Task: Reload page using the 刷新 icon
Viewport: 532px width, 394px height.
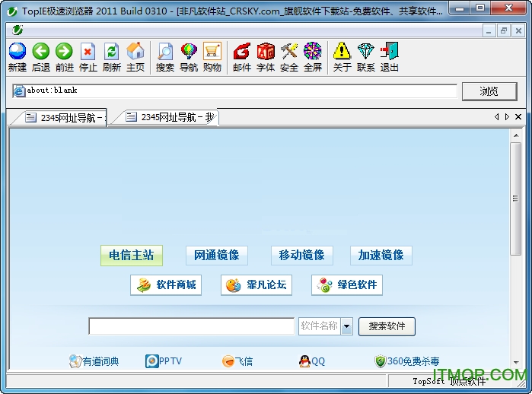Action: [x=112, y=56]
